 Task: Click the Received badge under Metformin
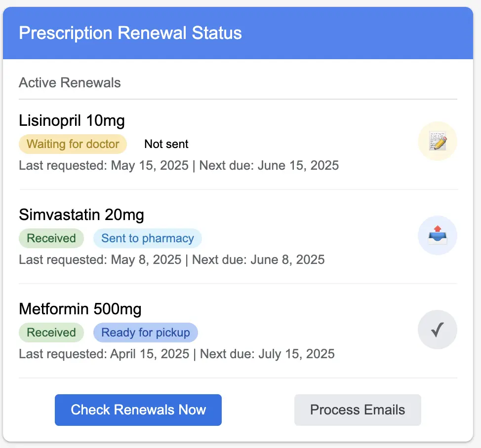click(x=51, y=333)
